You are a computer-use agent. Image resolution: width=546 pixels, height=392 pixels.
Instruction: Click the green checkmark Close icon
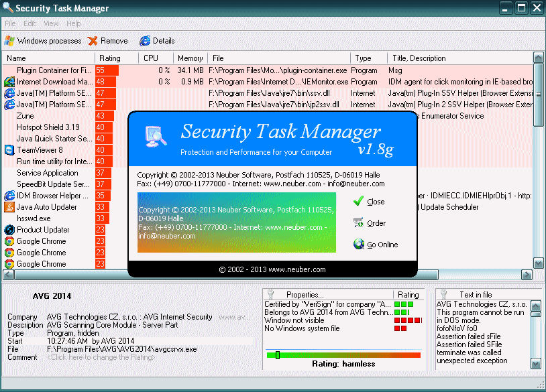point(358,201)
